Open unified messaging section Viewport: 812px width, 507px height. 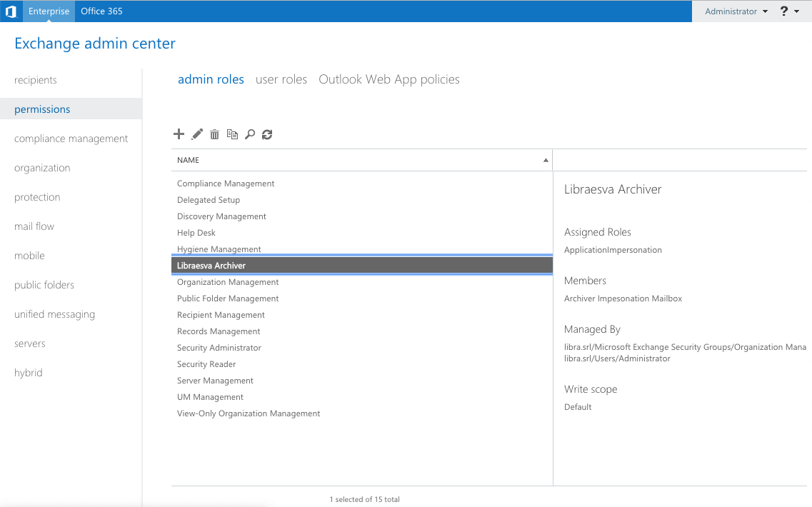(54, 314)
